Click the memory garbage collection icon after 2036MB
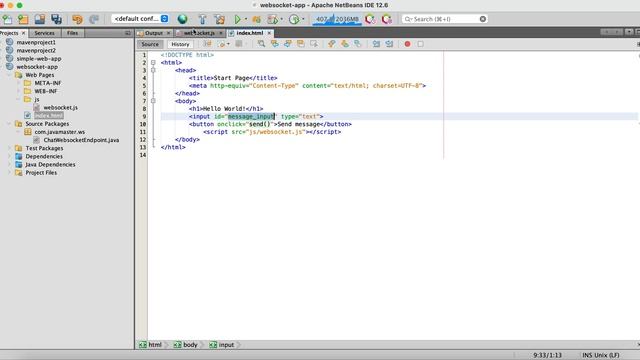This screenshot has width=640, height=360. click(370, 19)
